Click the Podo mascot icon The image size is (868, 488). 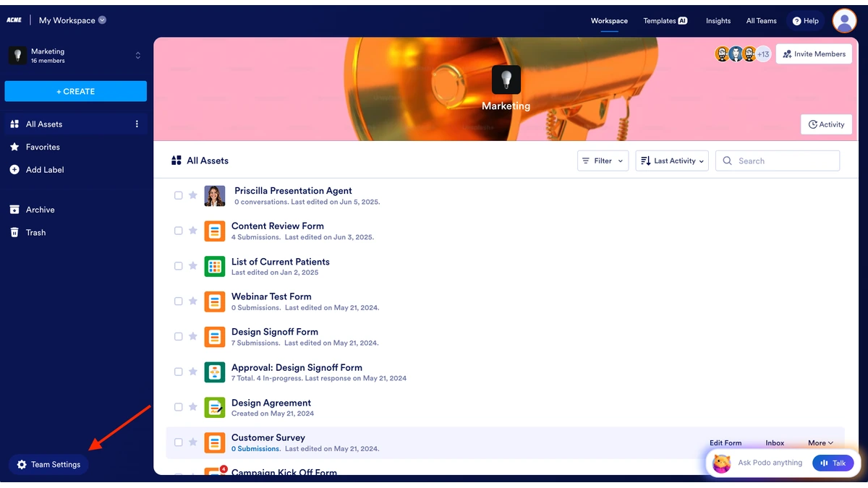pyautogui.click(x=721, y=463)
